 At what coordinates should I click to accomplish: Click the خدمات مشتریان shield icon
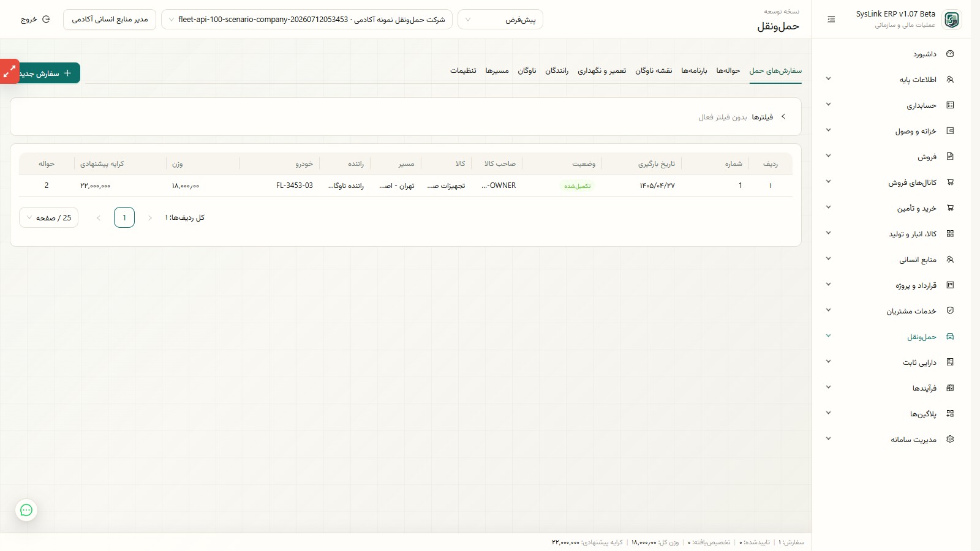[x=950, y=311]
